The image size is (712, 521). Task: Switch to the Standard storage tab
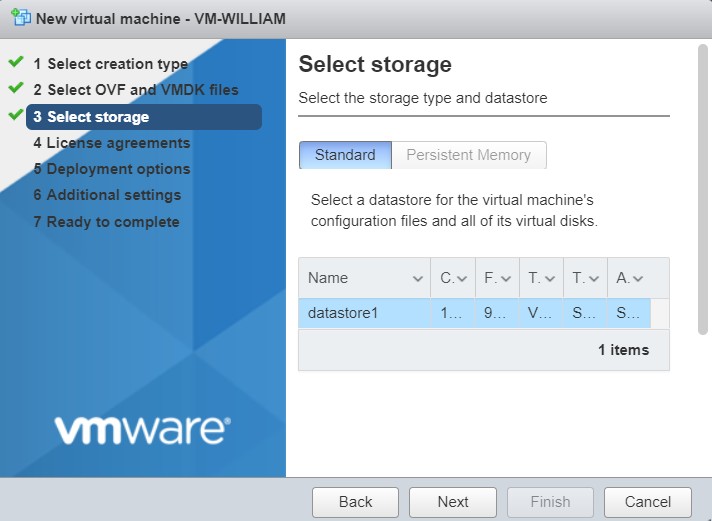click(345, 155)
